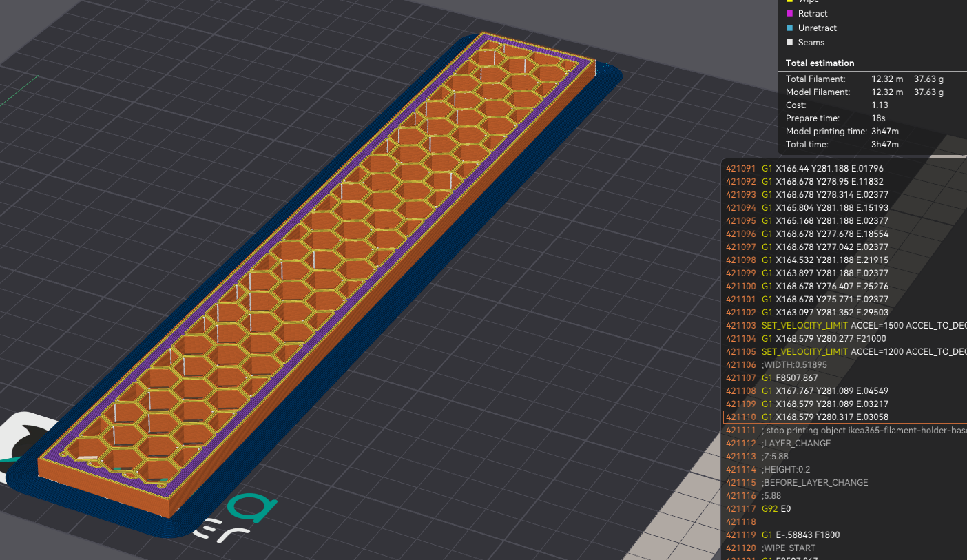Click the magenta Retract legend swatch
The height and width of the screenshot is (560, 967).
click(x=789, y=14)
